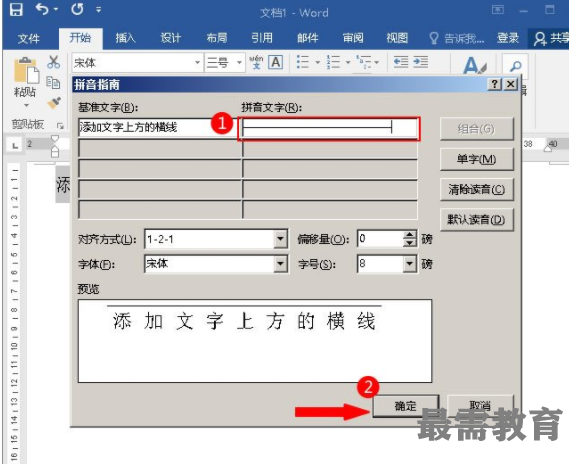Switch to the 视图 tab

tap(397, 38)
